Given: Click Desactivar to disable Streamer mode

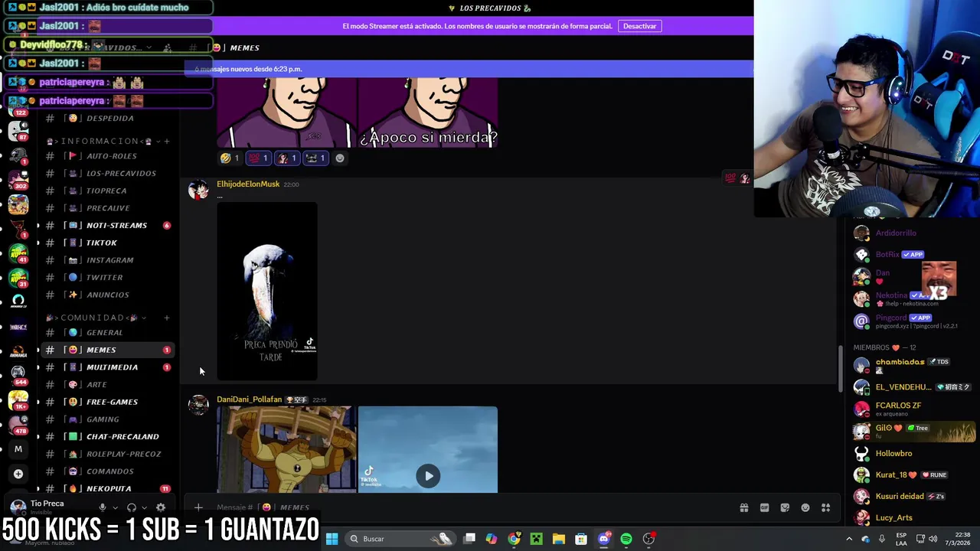Looking at the screenshot, I should pos(639,26).
